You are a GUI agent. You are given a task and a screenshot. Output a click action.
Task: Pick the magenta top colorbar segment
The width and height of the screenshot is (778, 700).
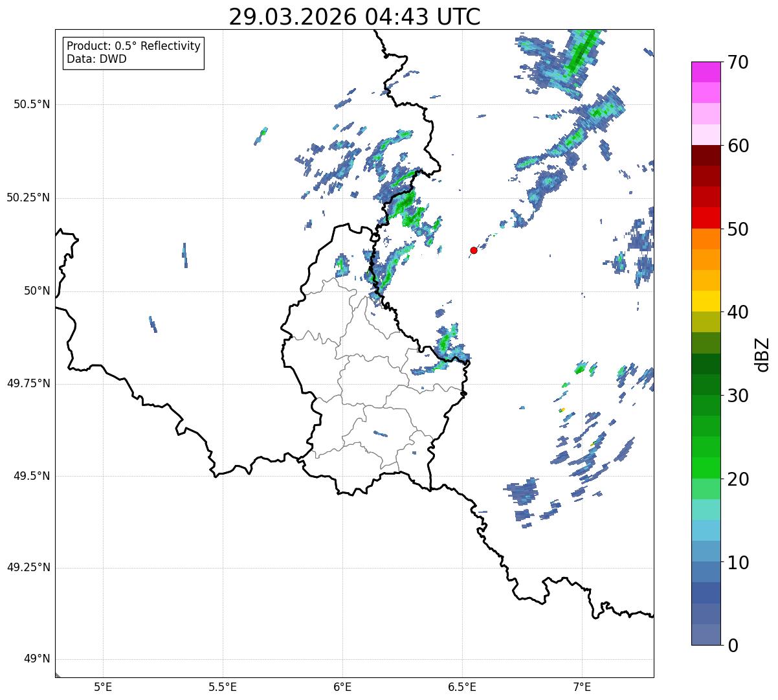coord(706,72)
